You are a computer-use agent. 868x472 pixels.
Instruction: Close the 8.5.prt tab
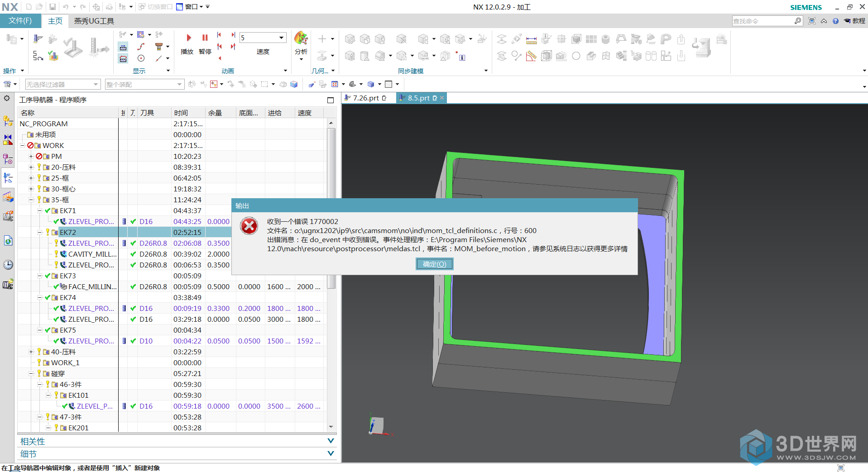[x=442, y=98]
